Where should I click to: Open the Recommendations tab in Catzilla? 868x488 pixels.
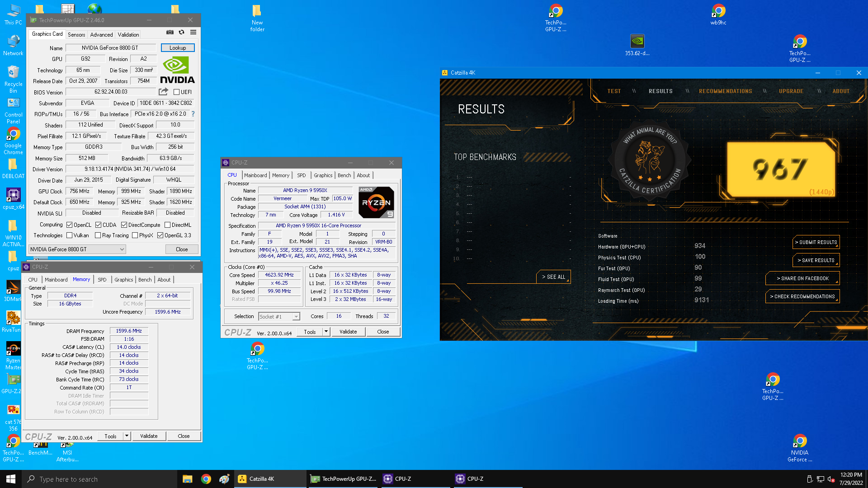(x=726, y=91)
